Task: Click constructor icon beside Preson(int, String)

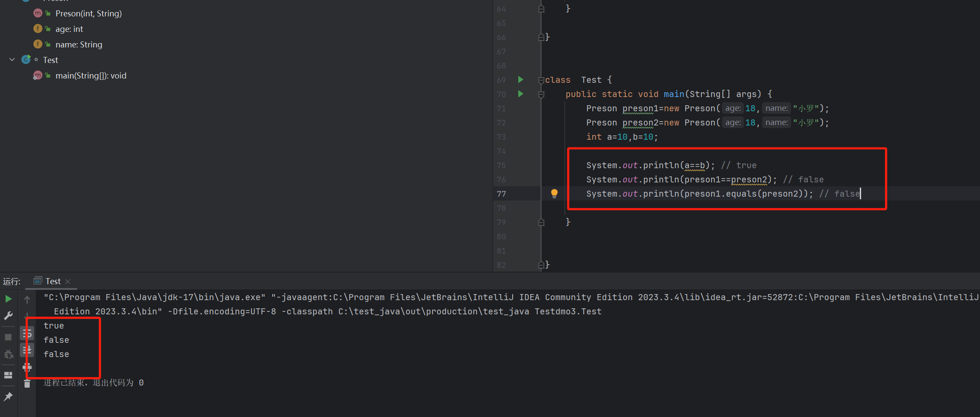Action: coord(38,13)
